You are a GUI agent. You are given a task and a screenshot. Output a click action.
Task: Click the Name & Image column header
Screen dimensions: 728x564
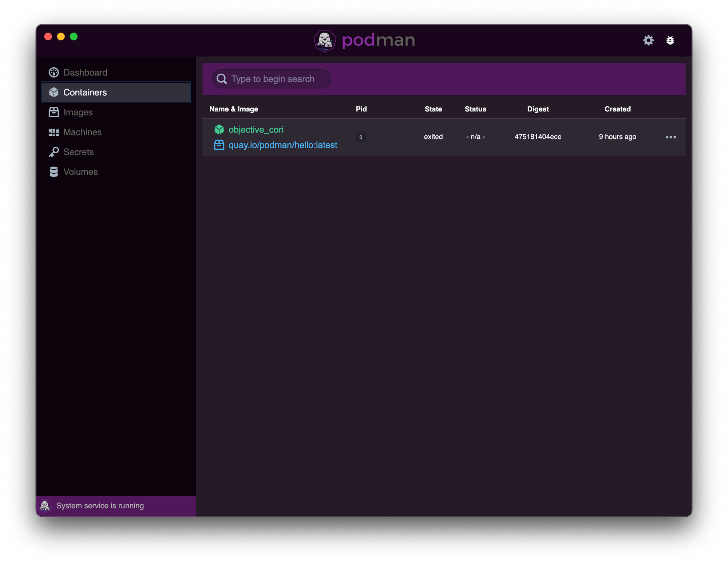tap(234, 109)
